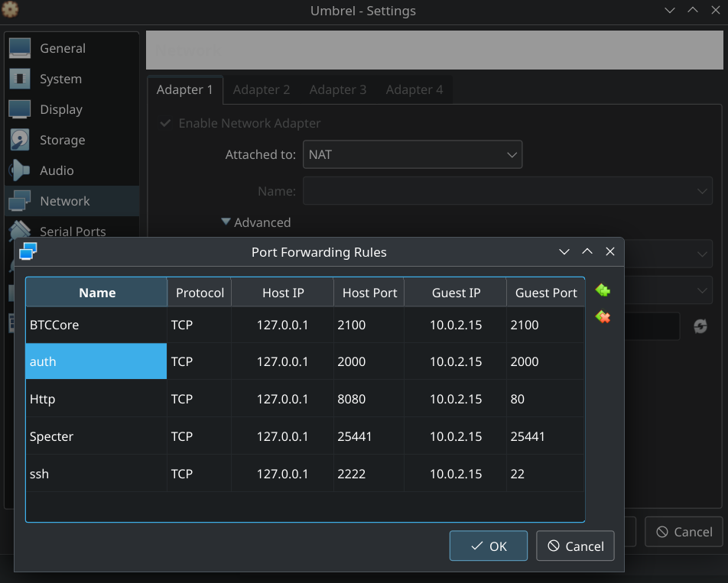The image size is (728, 583).
Task: Select the auth rule name cell
Action: (x=96, y=361)
